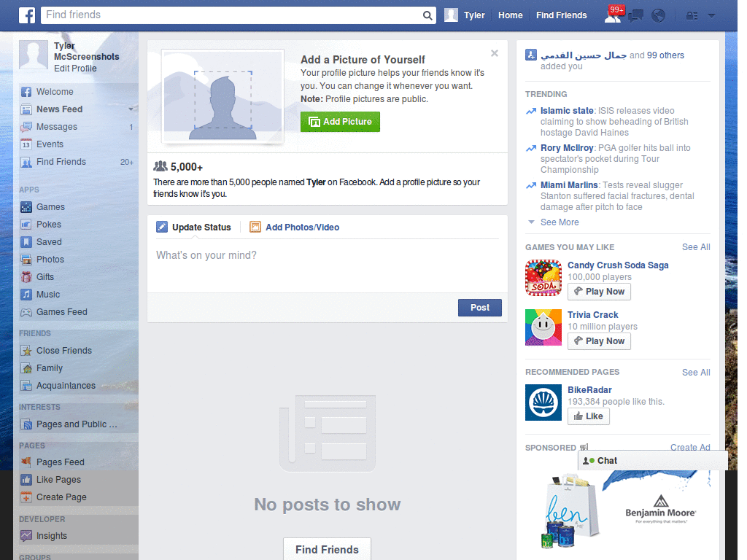Open the Islamic state trending topic

pyautogui.click(x=566, y=111)
